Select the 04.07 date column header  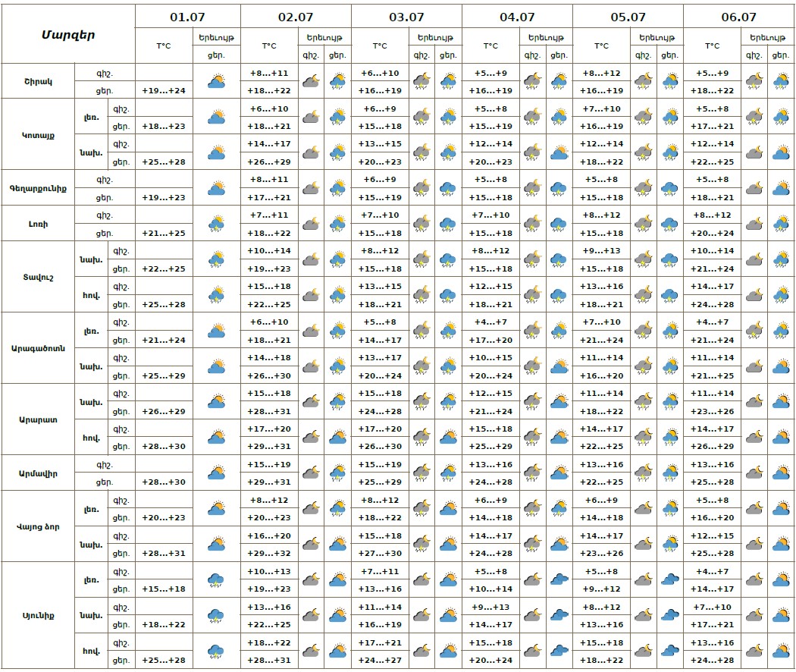point(517,16)
